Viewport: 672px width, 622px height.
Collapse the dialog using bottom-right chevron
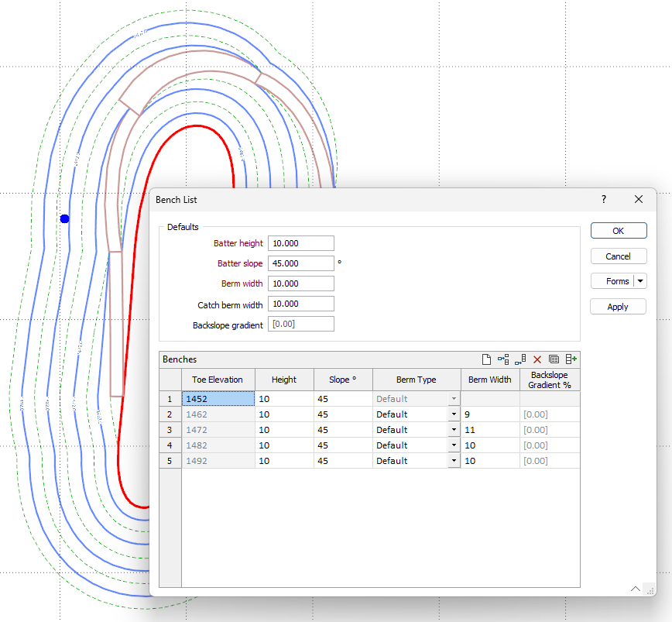point(636,589)
